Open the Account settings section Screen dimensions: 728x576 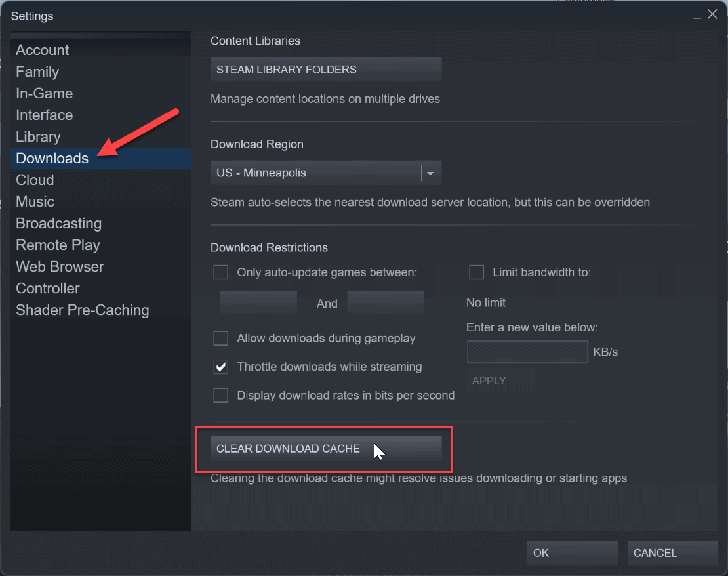coord(42,50)
